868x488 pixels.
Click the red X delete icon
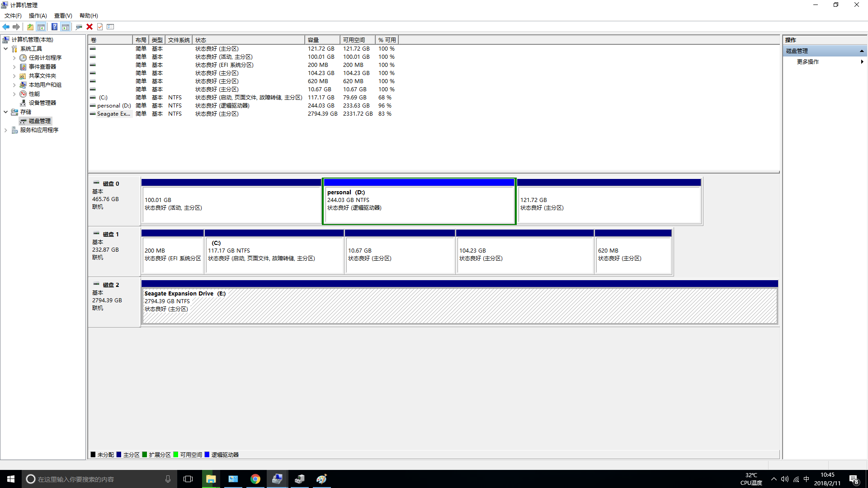tap(90, 27)
